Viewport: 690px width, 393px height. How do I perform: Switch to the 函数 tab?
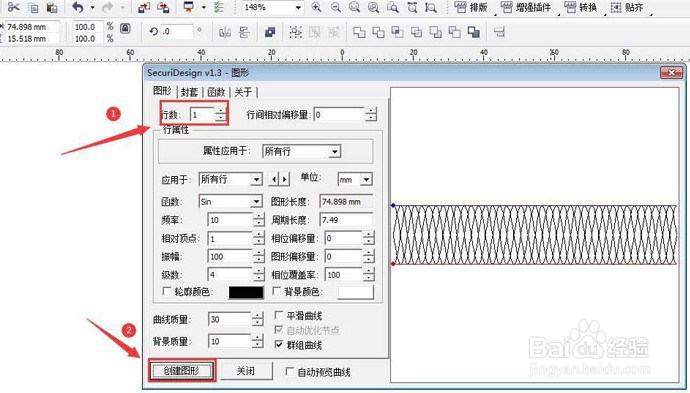pyautogui.click(x=216, y=92)
